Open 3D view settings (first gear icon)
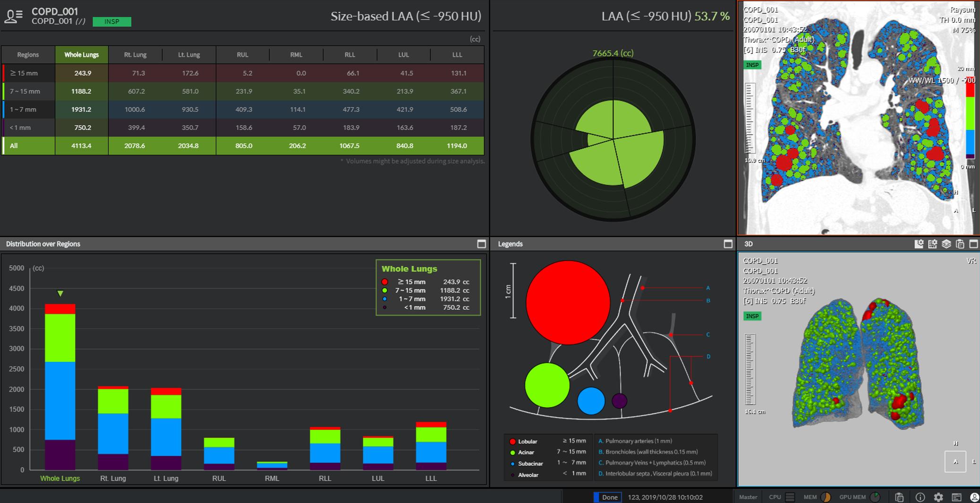Screen dimensions: 980x503 pyautogui.click(x=919, y=244)
